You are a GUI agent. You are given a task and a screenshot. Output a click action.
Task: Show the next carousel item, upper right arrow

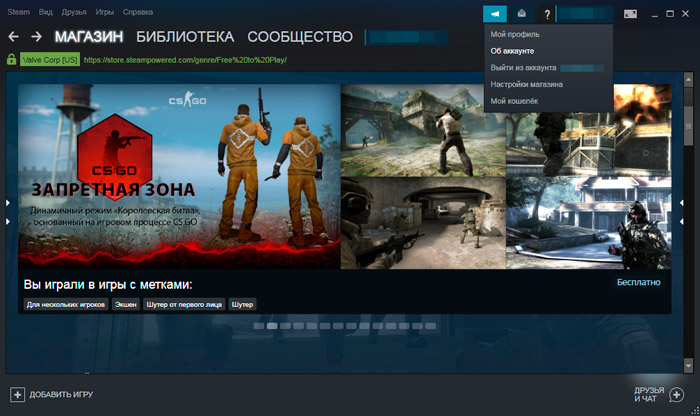click(x=681, y=203)
